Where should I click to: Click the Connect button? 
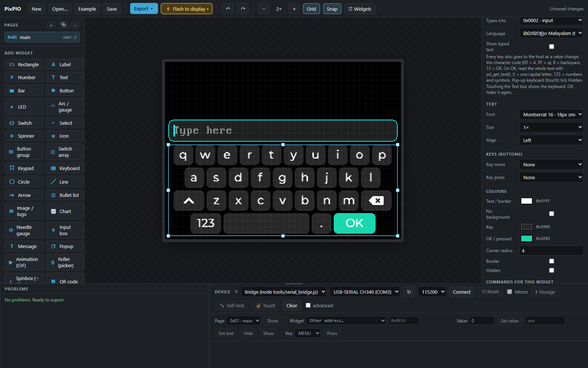coord(462,292)
